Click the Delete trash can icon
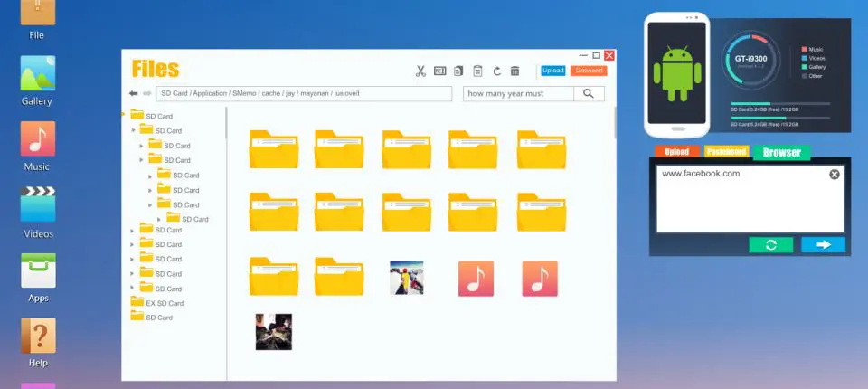The height and width of the screenshot is (389, 868). (515, 71)
